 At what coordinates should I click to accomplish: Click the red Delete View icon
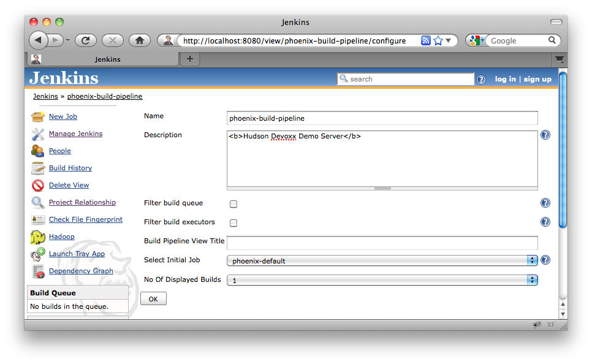point(38,186)
